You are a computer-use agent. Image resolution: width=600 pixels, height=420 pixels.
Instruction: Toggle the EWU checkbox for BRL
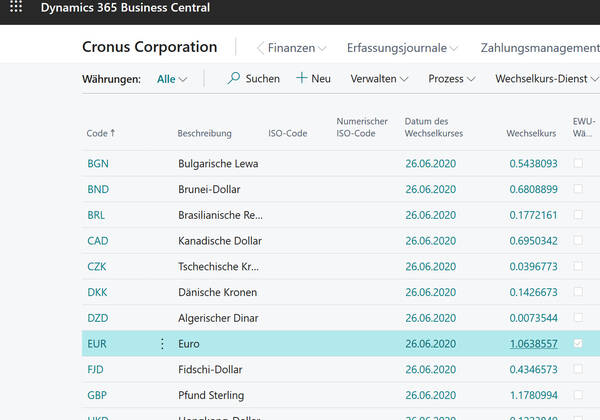pos(578,215)
